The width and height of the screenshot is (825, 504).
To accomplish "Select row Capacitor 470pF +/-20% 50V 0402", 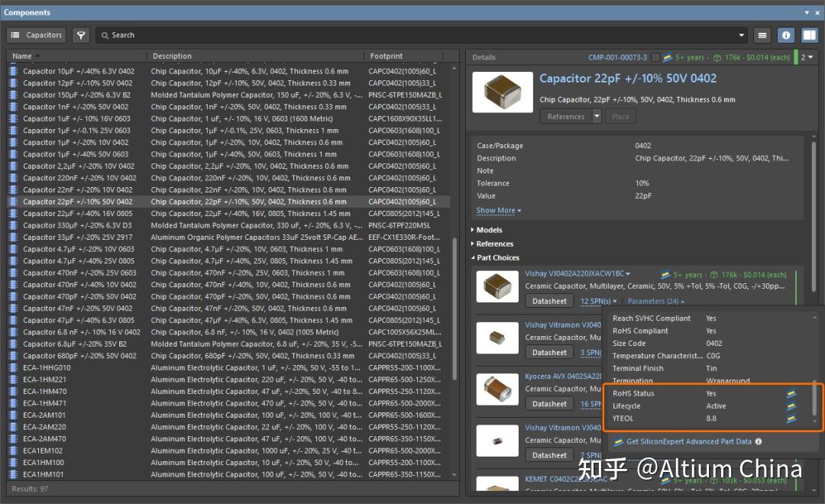I will [x=228, y=297].
